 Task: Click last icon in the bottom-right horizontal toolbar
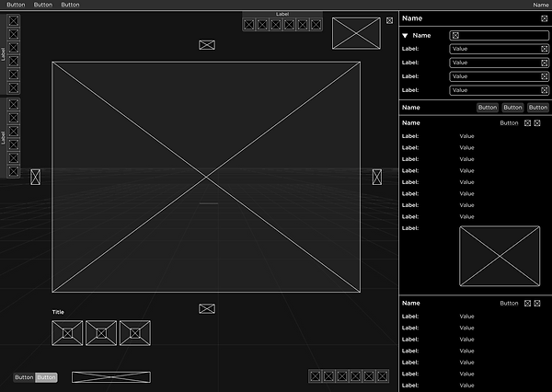point(383,376)
